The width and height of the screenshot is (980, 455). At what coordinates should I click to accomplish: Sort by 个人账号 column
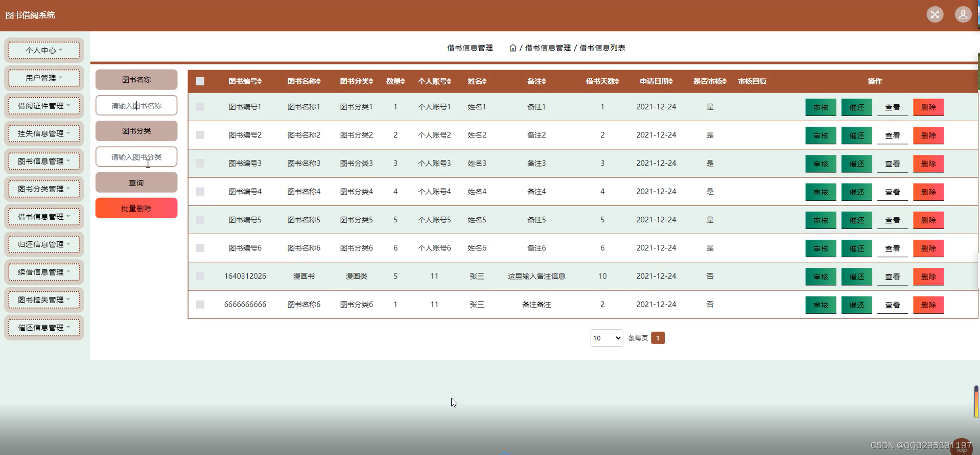449,81
